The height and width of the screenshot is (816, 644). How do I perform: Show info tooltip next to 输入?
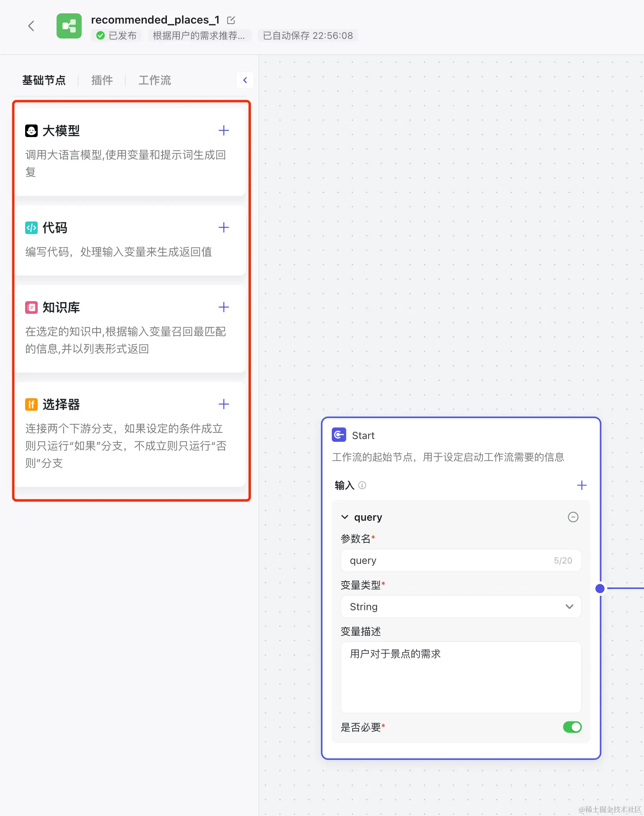[362, 485]
